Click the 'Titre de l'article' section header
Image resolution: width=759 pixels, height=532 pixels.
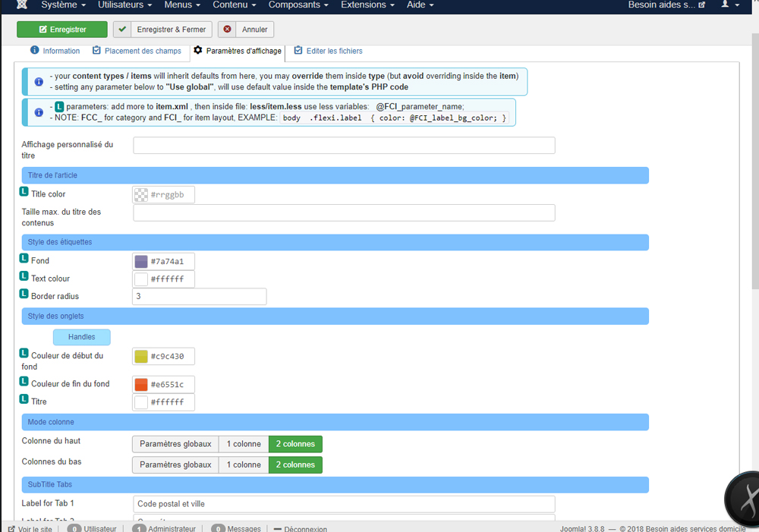coord(335,175)
